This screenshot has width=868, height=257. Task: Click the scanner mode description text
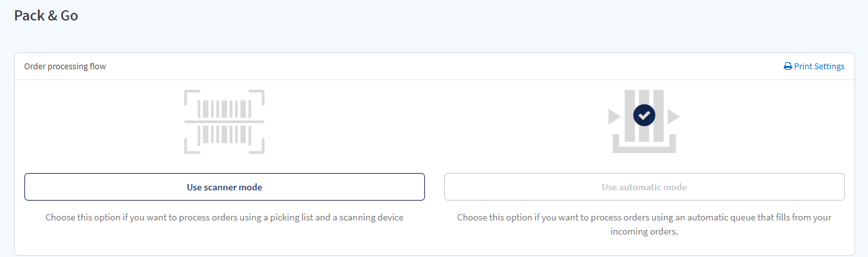click(224, 217)
